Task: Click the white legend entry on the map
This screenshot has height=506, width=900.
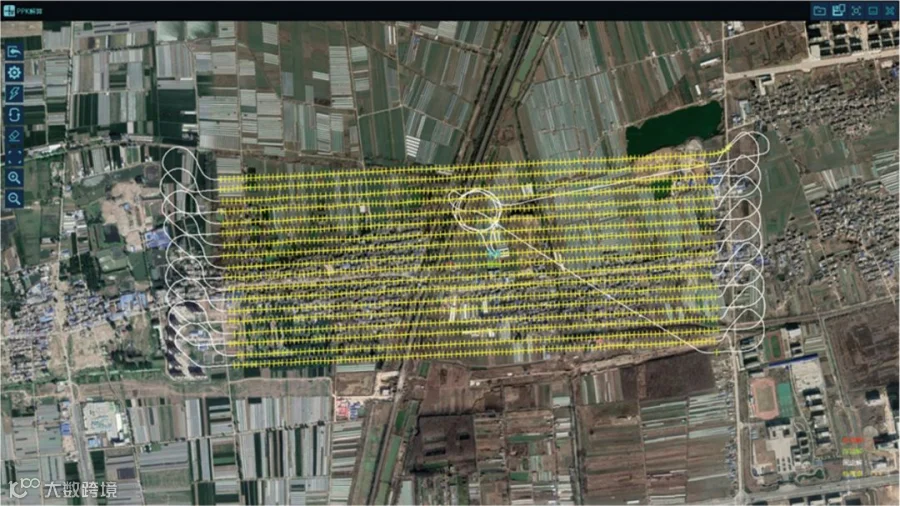Action: click(x=852, y=462)
